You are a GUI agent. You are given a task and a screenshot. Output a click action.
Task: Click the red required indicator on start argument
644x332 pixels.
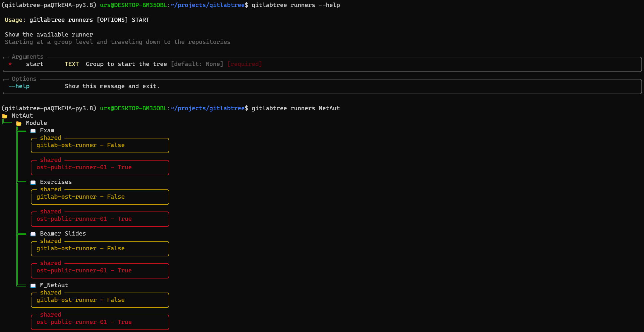click(244, 64)
